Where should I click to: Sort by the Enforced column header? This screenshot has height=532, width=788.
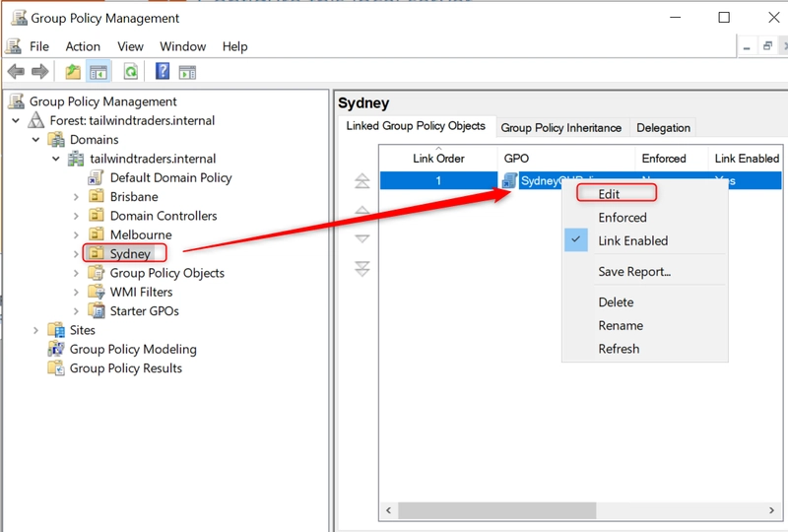[x=672, y=159]
